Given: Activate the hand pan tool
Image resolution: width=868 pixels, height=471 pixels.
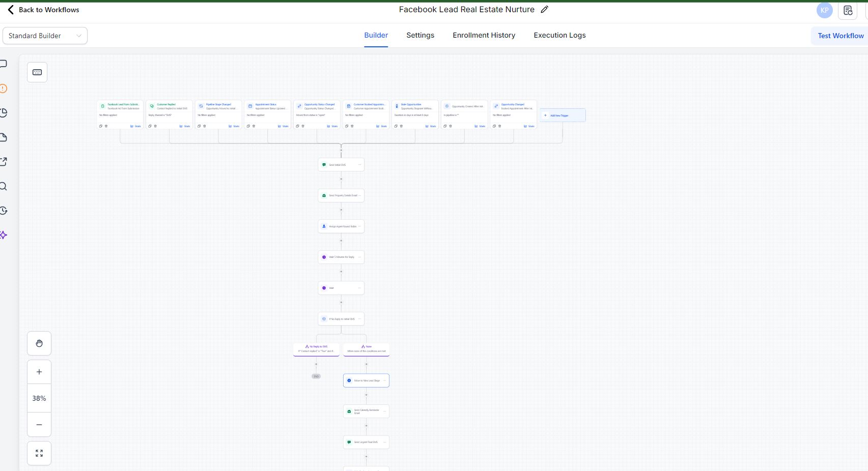Looking at the screenshot, I should [39, 343].
